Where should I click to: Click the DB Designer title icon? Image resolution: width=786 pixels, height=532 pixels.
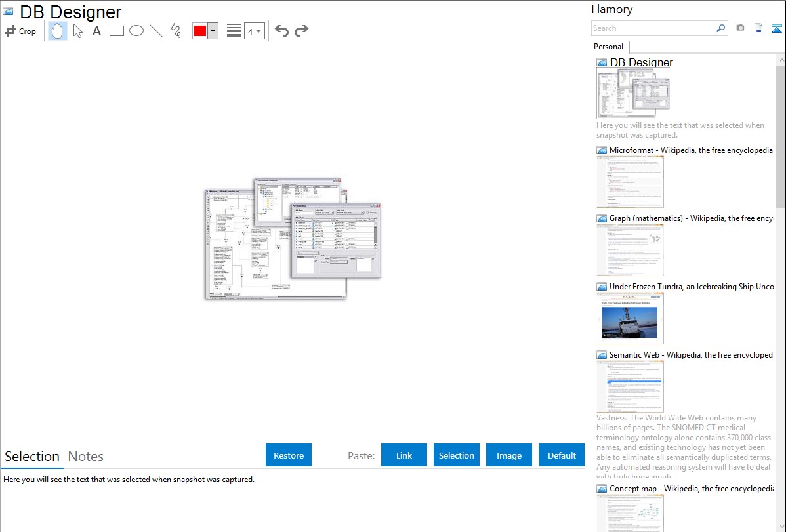point(8,11)
